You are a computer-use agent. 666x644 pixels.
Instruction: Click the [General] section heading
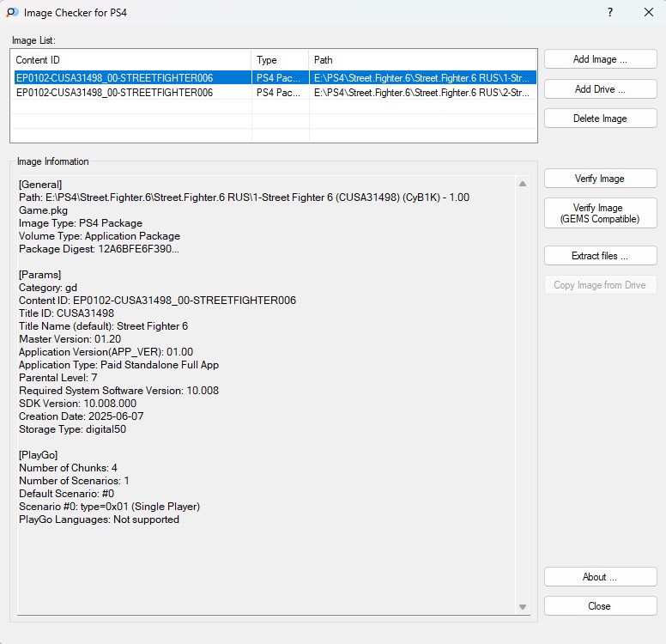click(40, 185)
